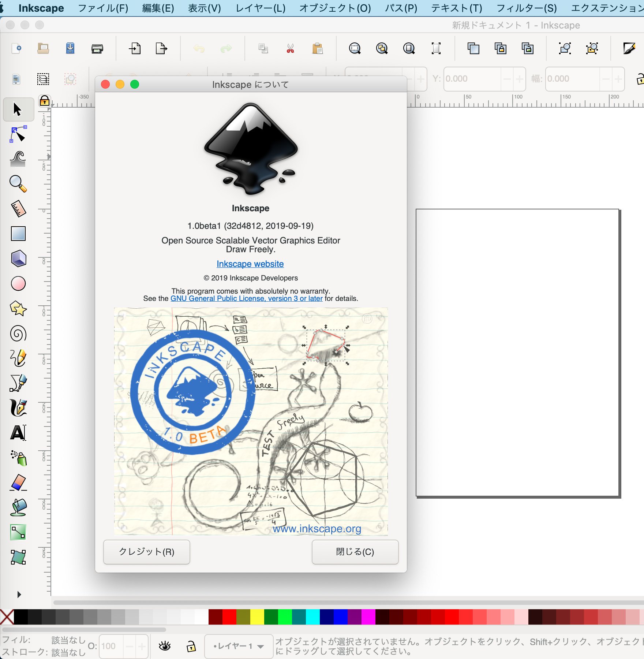Image resolution: width=644 pixels, height=659 pixels.
Task: Toggle the layer lock in status bar
Action: click(191, 646)
